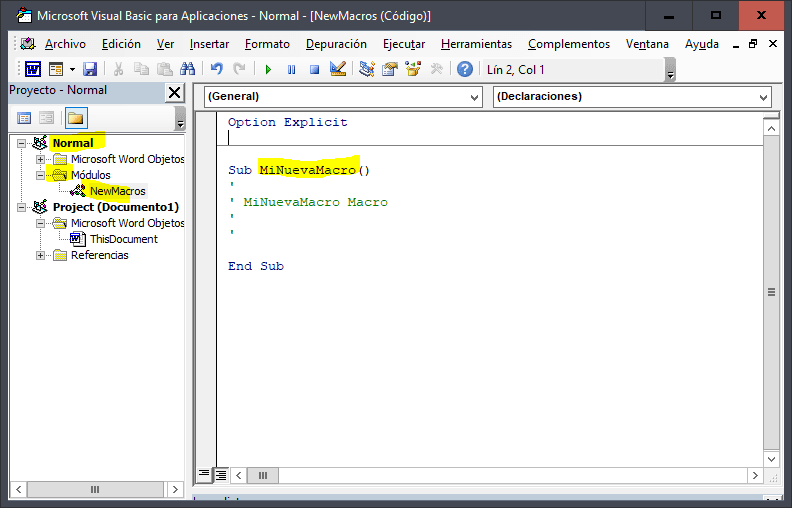Click the End Sub line
The height and width of the screenshot is (508, 792).
coord(256,266)
